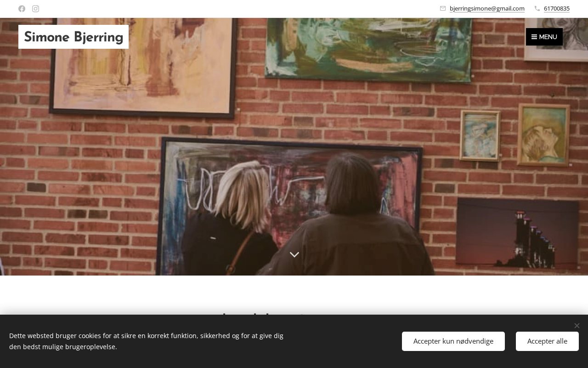Click the small blue framed portrait

coord(481,136)
